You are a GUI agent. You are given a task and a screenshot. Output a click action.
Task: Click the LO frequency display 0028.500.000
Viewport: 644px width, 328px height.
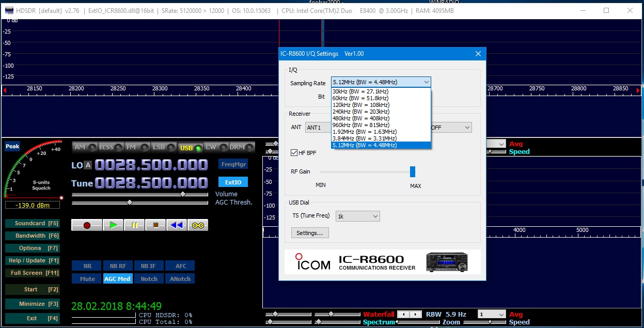pyautogui.click(x=151, y=165)
